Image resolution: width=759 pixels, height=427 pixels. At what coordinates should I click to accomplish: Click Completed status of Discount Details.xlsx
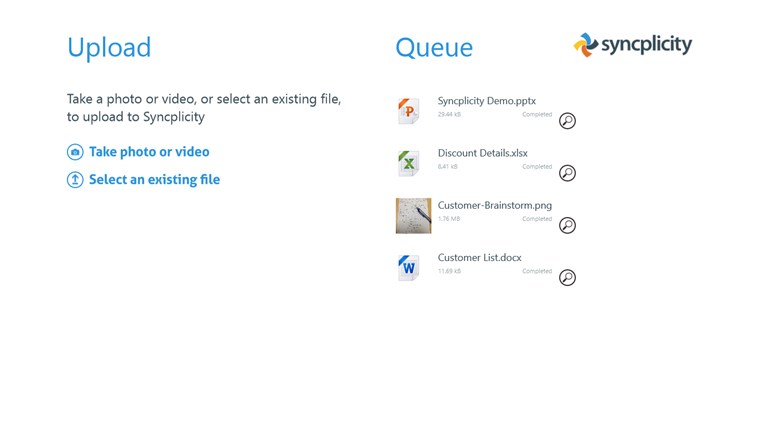pos(537,167)
